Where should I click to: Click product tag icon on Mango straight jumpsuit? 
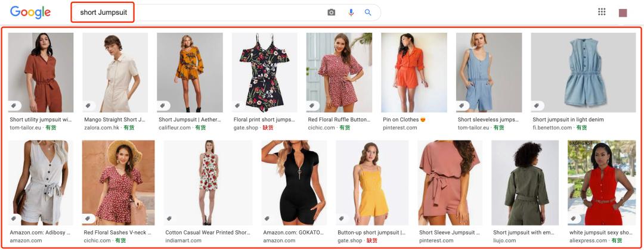pos(88,106)
